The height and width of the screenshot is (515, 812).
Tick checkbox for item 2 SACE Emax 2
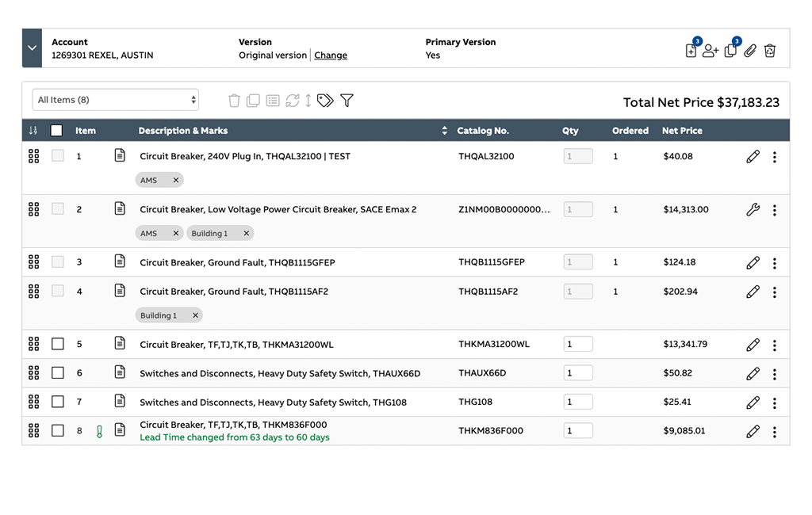pyautogui.click(x=57, y=208)
